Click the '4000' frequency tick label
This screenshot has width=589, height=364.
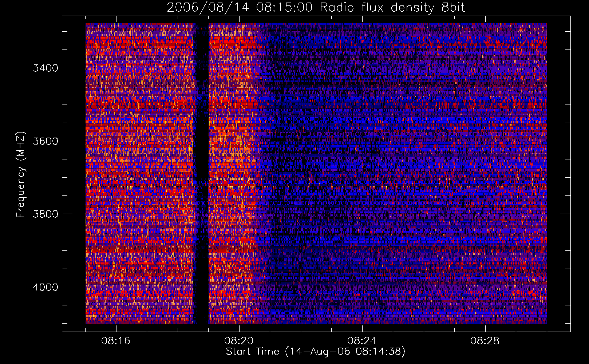click(46, 287)
